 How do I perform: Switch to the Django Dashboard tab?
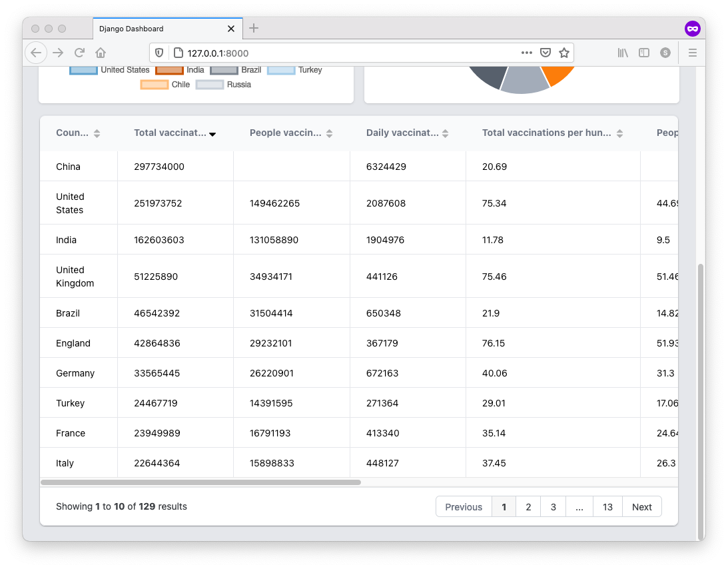point(160,29)
